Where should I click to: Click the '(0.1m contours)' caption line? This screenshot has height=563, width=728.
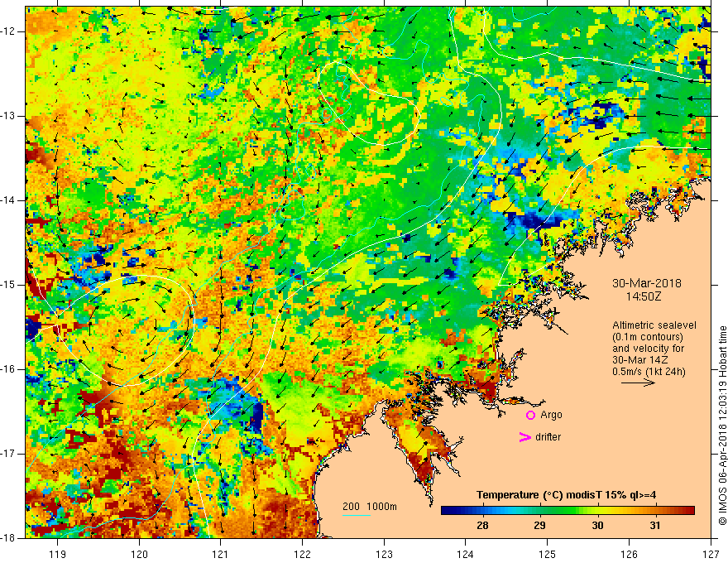(648, 337)
